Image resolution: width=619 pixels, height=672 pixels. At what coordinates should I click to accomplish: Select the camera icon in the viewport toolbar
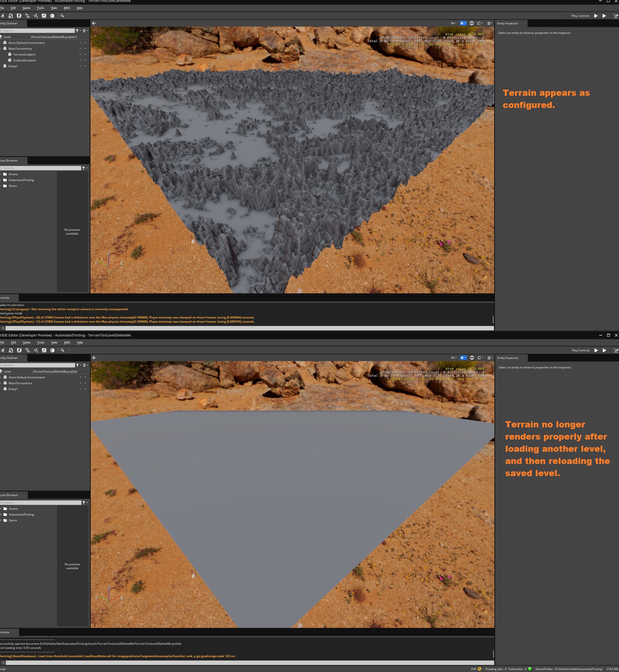coord(452,23)
